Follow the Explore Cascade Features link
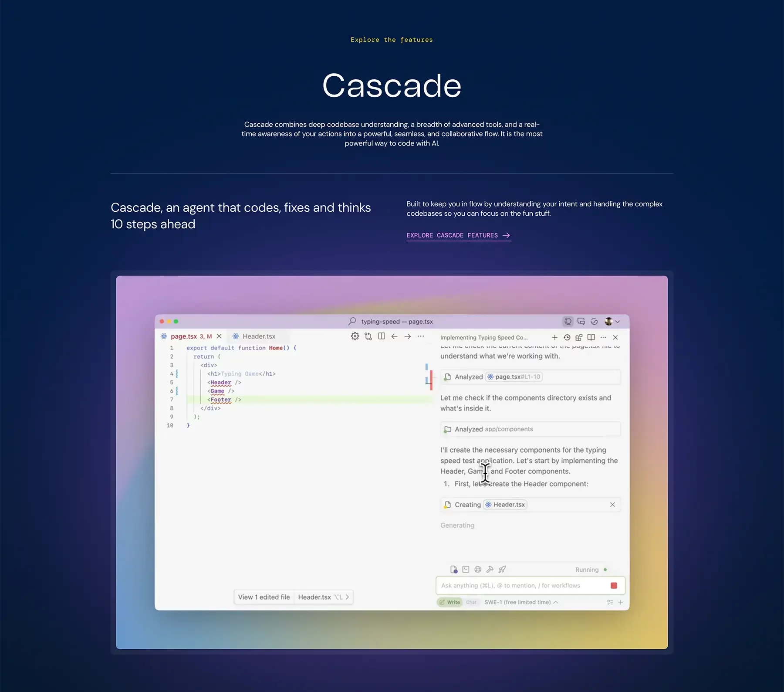 (458, 235)
